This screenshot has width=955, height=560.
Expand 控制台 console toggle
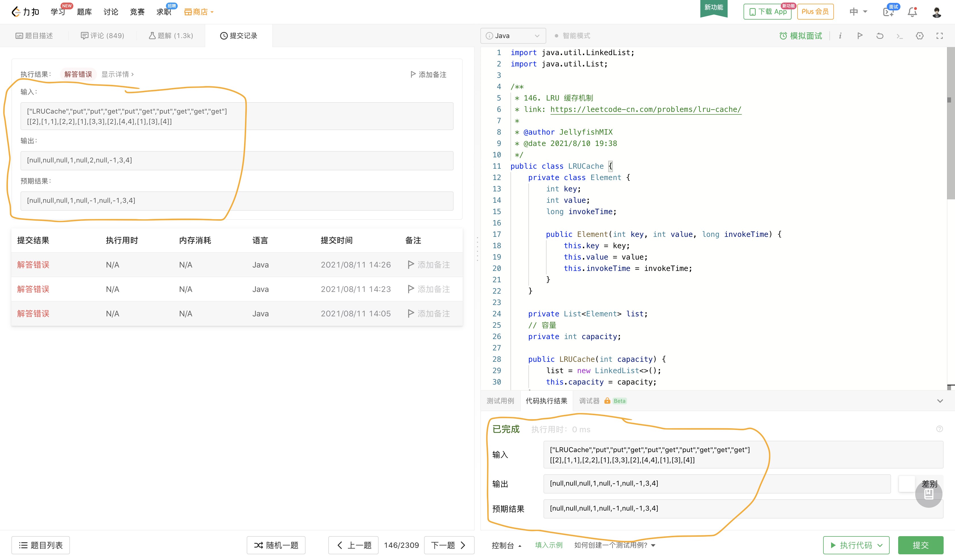tap(506, 545)
